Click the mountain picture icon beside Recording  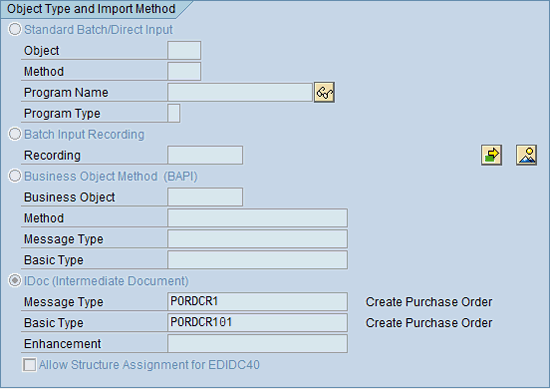point(526,155)
